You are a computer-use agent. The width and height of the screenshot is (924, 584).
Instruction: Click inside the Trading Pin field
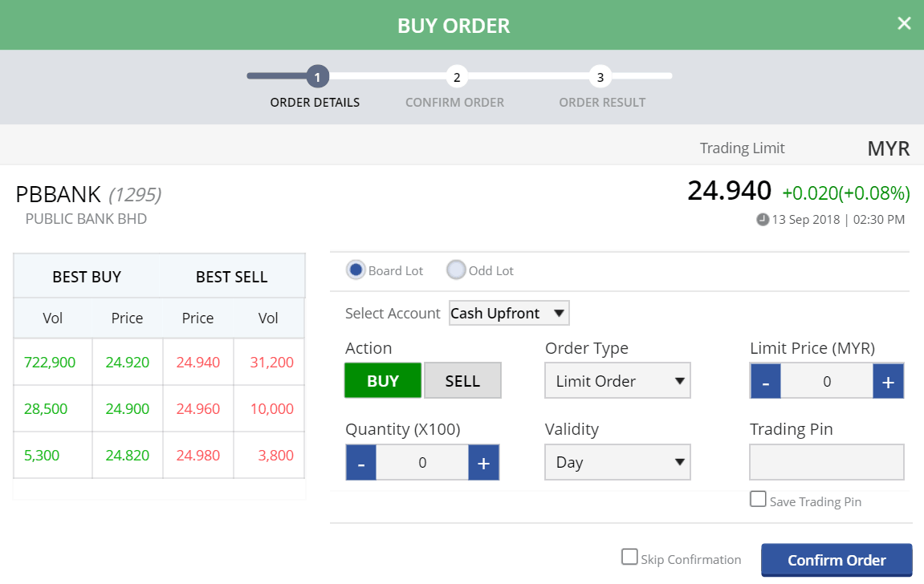point(827,462)
